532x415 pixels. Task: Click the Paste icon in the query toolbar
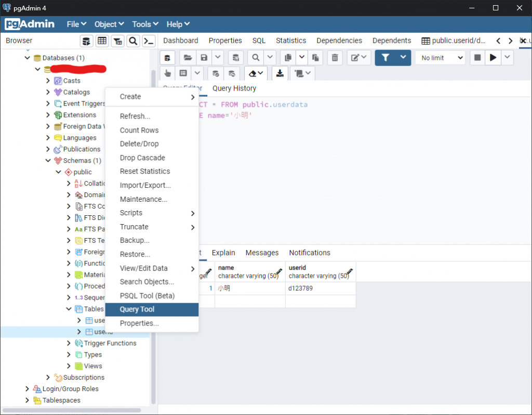315,58
